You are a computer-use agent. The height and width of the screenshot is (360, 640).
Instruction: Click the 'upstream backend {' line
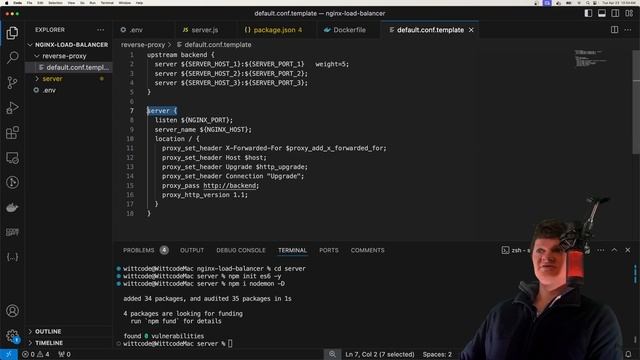click(x=180, y=55)
